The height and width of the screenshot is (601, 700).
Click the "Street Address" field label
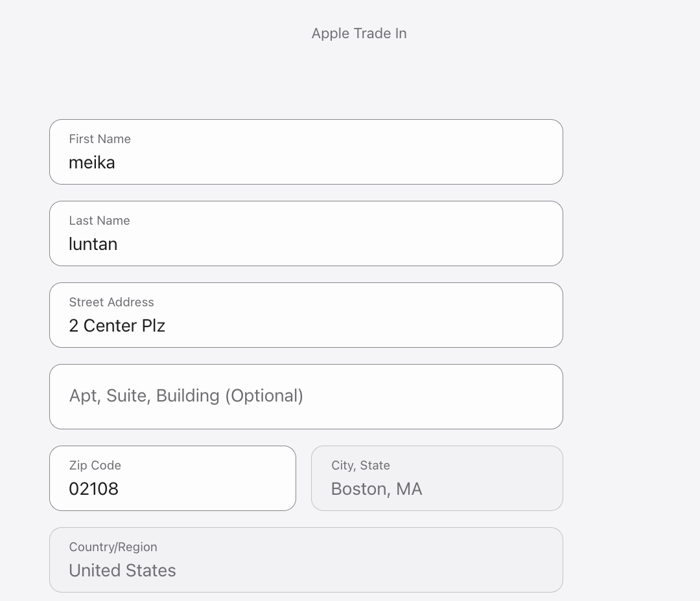[111, 302]
